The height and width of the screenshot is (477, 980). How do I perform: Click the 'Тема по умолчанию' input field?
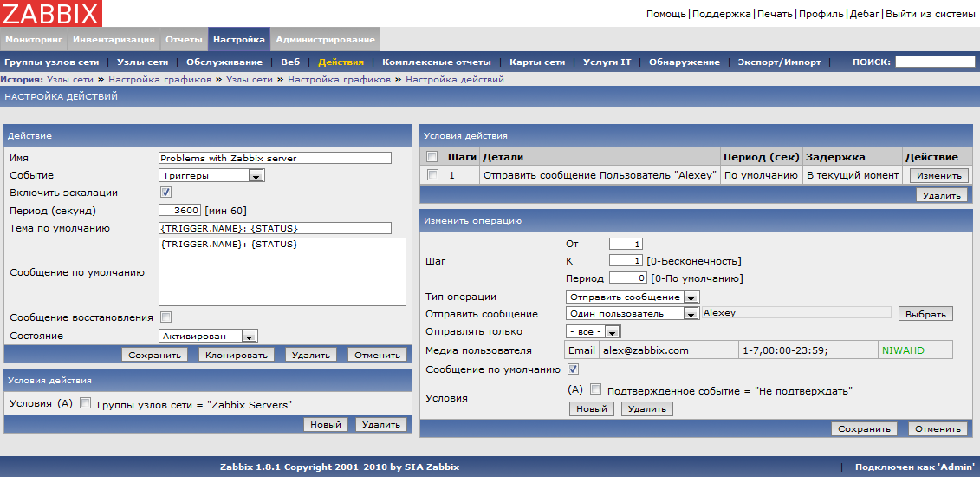(275, 227)
